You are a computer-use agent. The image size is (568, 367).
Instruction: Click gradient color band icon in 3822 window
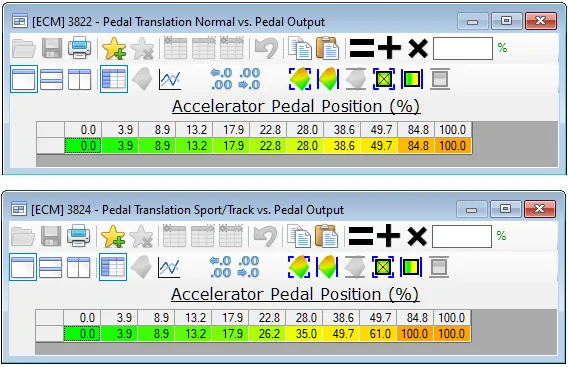point(412,79)
